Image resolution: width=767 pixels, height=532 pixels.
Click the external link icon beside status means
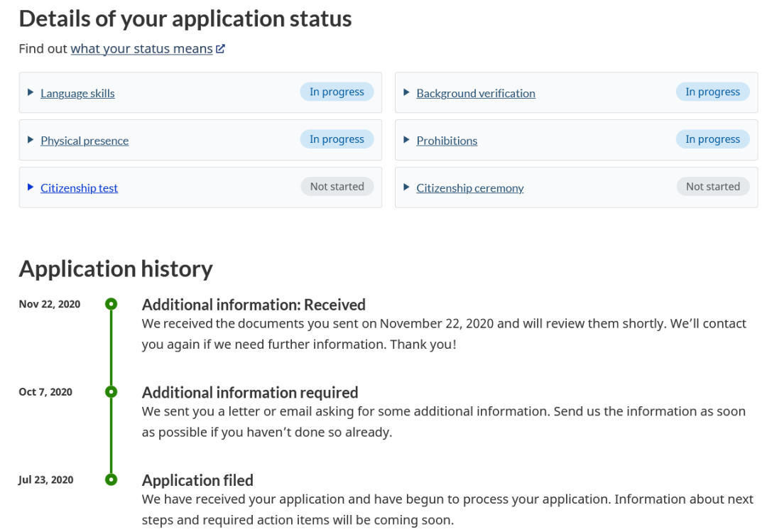click(220, 49)
